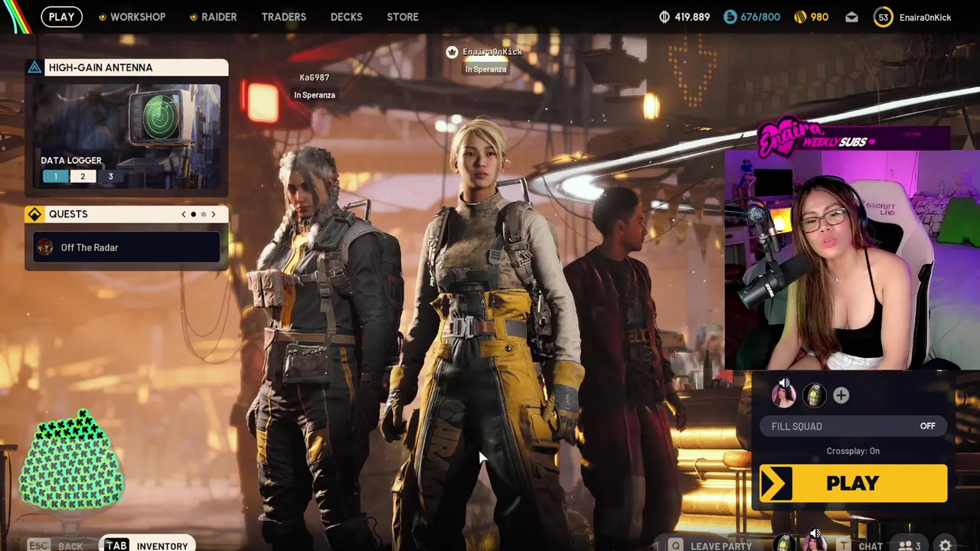Click the Crossplay: On setting
The width and height of the screenshot is (980, 551).
point(853,451)
